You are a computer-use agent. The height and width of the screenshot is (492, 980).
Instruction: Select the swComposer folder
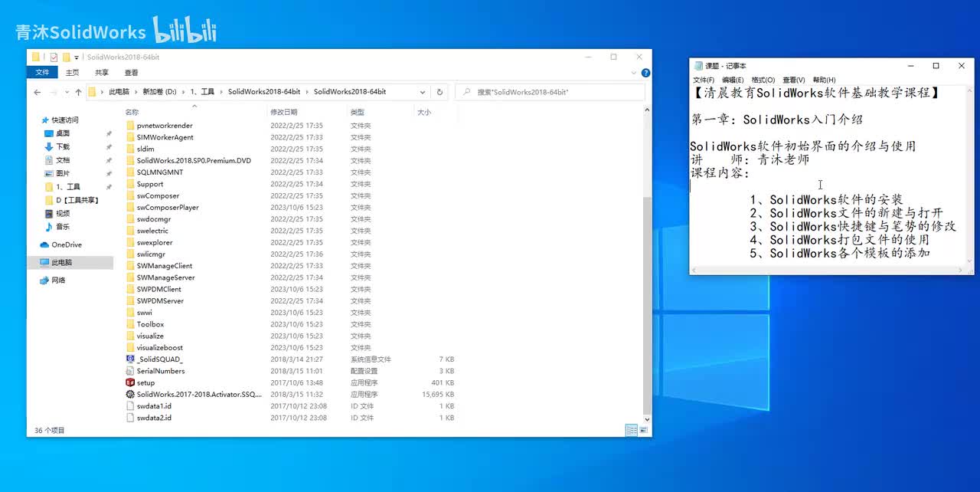(158, 195)
